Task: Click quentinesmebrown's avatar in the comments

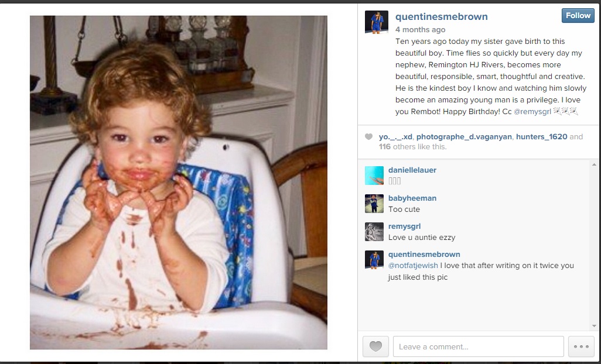Action: point(374,260)
